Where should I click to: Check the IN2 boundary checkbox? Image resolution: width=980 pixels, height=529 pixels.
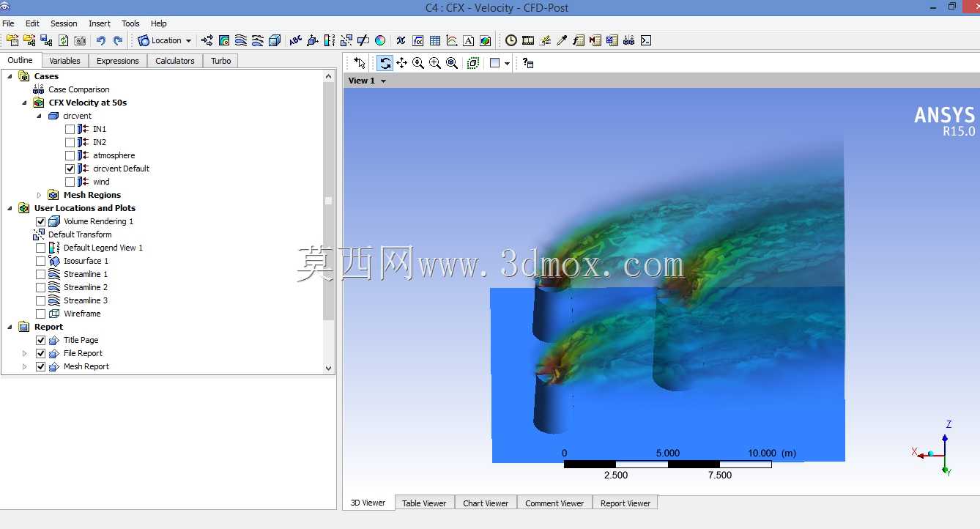point(70,142)
